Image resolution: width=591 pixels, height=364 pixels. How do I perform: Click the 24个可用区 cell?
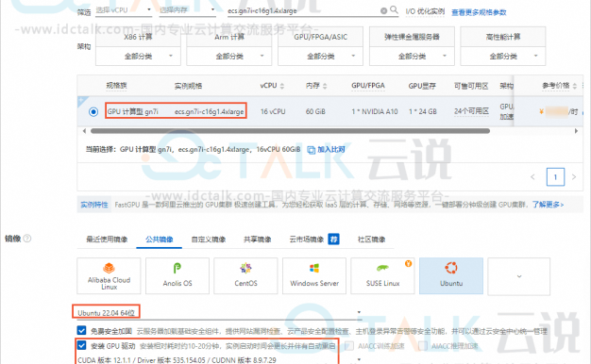(471, 111)
